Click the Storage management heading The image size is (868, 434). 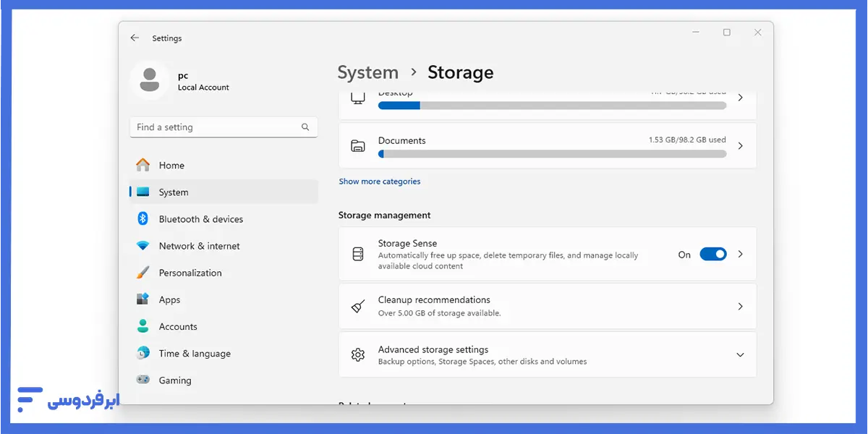coord(384,216)
